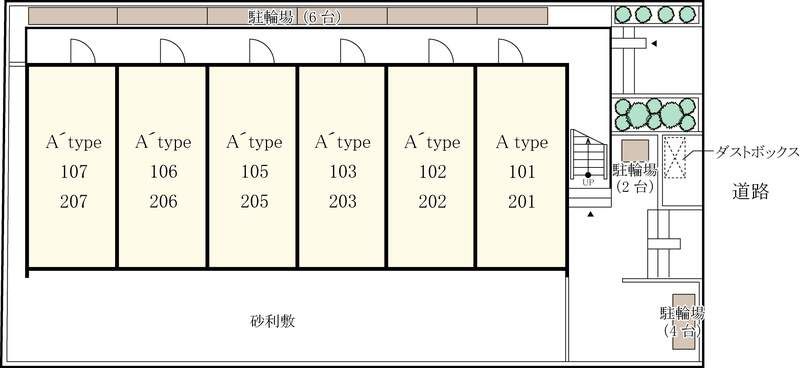
Task: Click the 駐輪場 (4台) label
Action: click(682, 322)
